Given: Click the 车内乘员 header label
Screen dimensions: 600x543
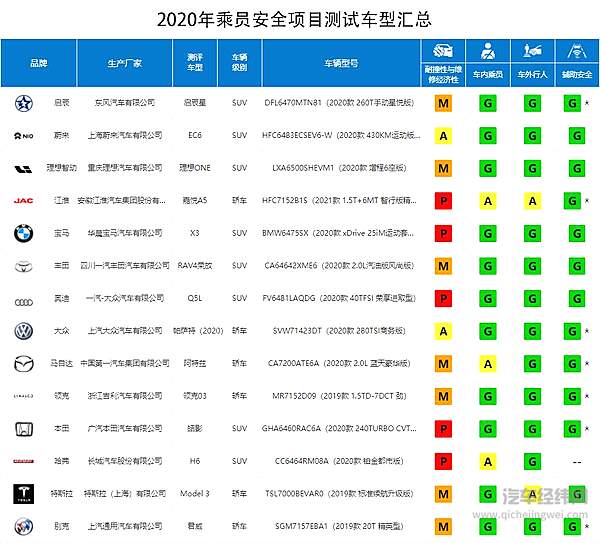Looking at the screenshot, I should tap(488, 75).
